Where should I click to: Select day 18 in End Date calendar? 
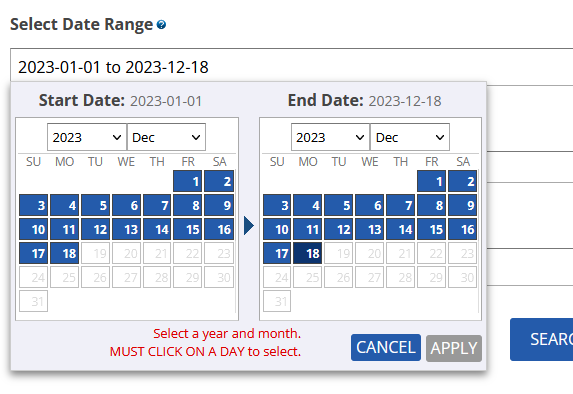tap(308, 253)
